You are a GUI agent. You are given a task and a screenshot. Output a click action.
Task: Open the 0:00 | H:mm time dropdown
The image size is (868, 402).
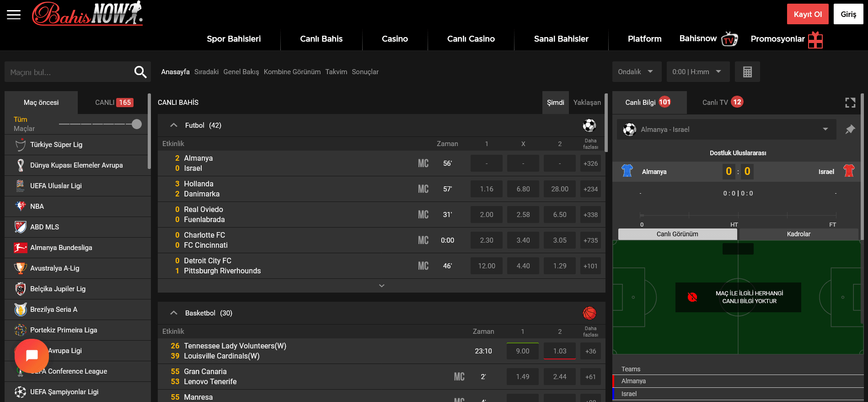(698, 72)
